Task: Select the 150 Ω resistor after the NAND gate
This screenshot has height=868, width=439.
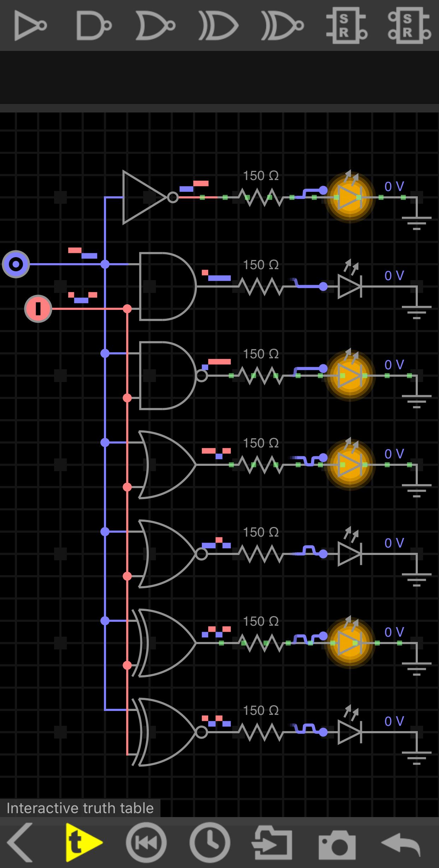Action: coord(261,376)
